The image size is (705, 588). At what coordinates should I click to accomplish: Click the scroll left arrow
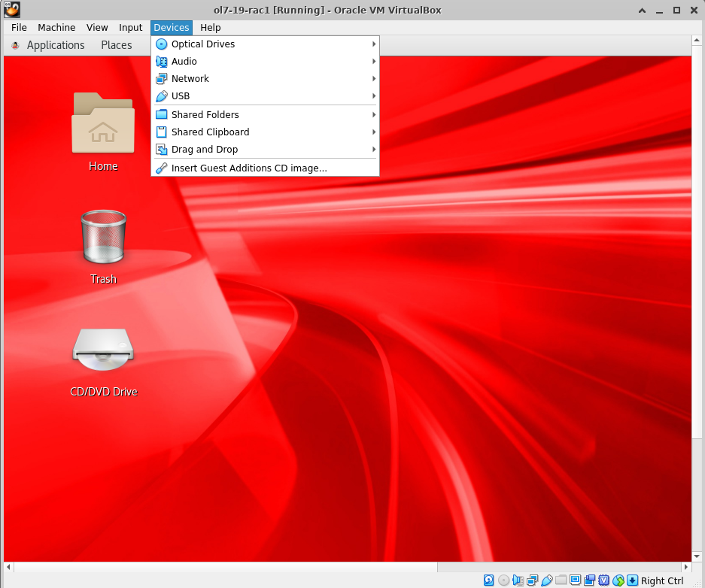pyautogui.click(x=8, y=567)
